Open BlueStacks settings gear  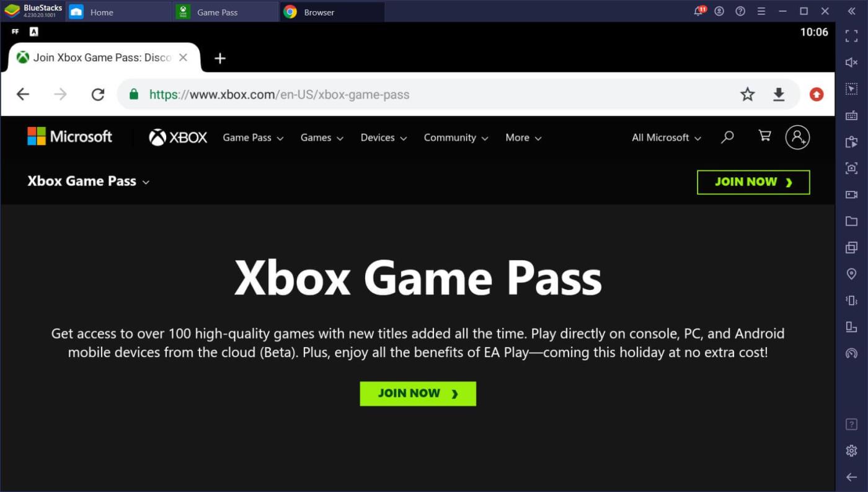click(851, 450)
